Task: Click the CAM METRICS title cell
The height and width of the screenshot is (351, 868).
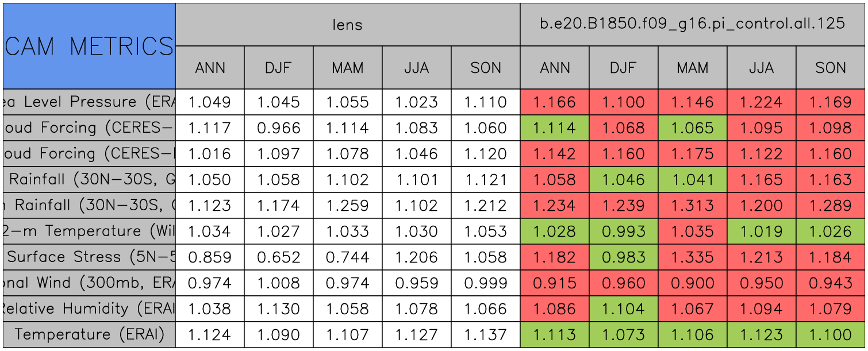Action: point(89,46)
